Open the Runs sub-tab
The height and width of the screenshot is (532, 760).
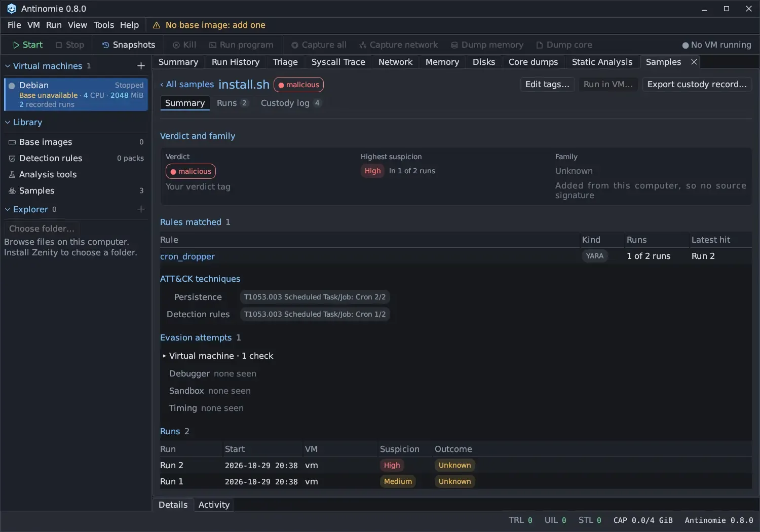click(232, 103)
